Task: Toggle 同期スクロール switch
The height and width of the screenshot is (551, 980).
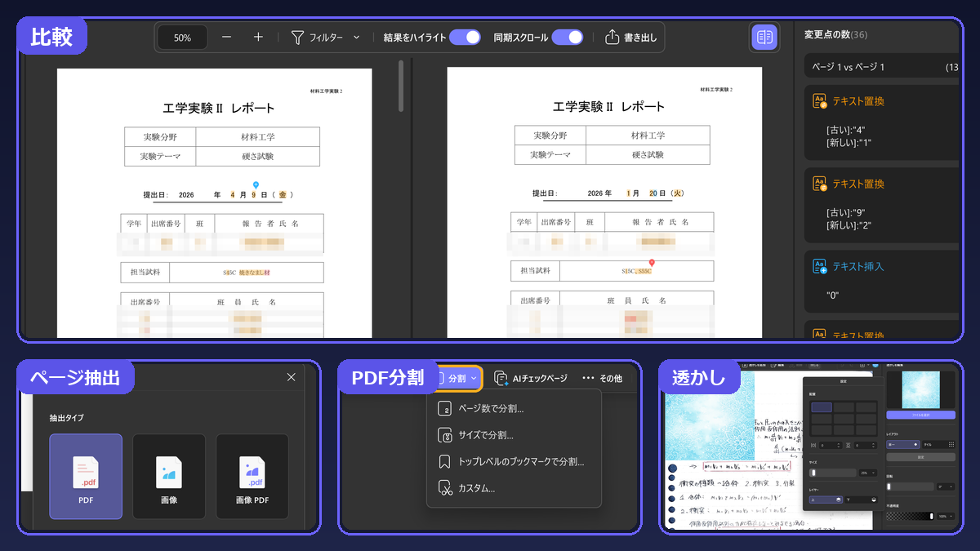Action: (567, 37)
